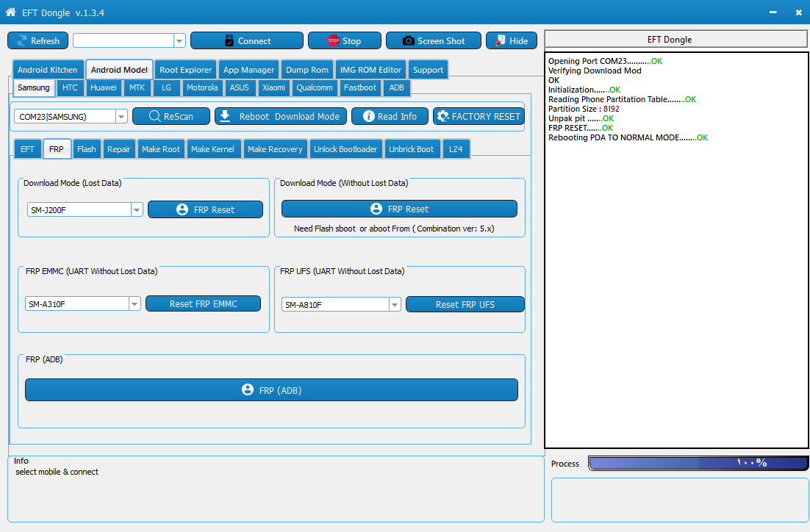This screenshot has height=532, width=810.
Task: Expand the SM-J200F model dropdown
Action: pos(137,209)
